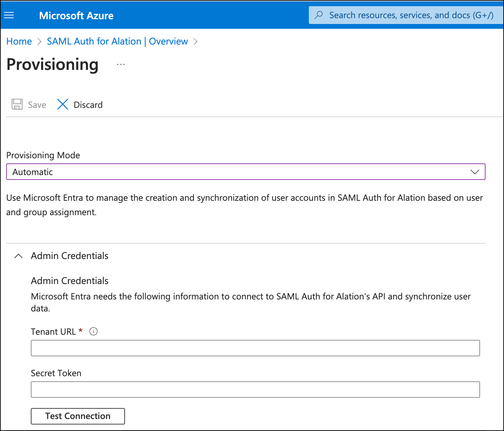Screen dimensions: 504x431
Task: Click the Provisioning Mode dropdown chevron arrow
Action: coord(475,172)
